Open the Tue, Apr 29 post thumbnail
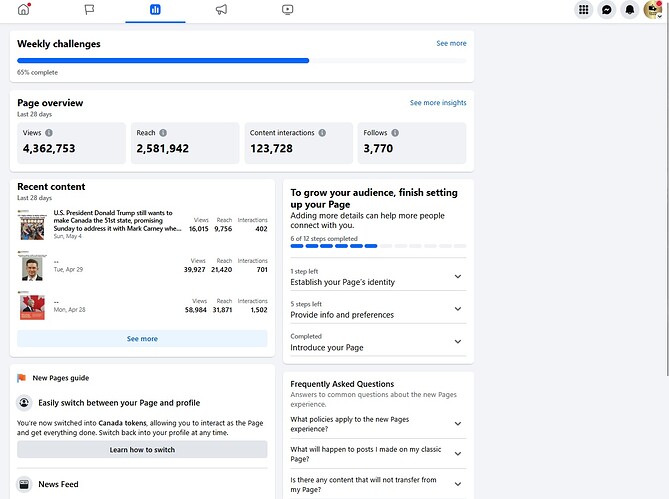Viewport: 669px width, 499px height. pos(32,265)
